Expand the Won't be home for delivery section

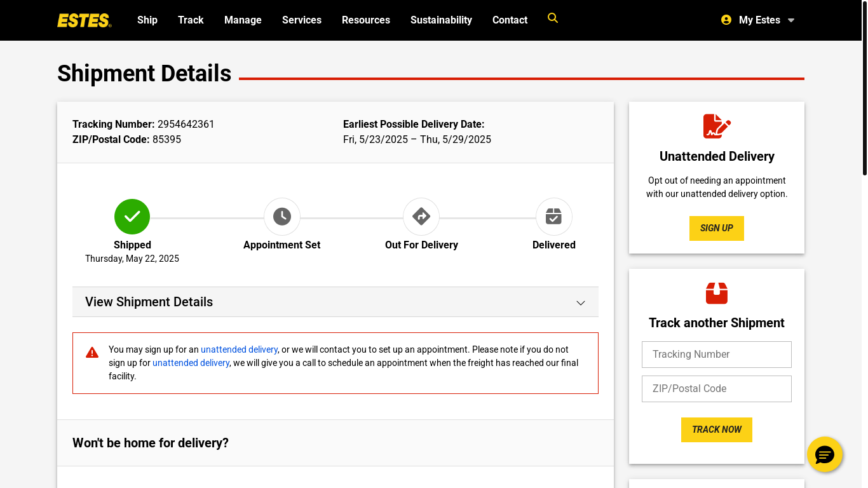[336, 443]
